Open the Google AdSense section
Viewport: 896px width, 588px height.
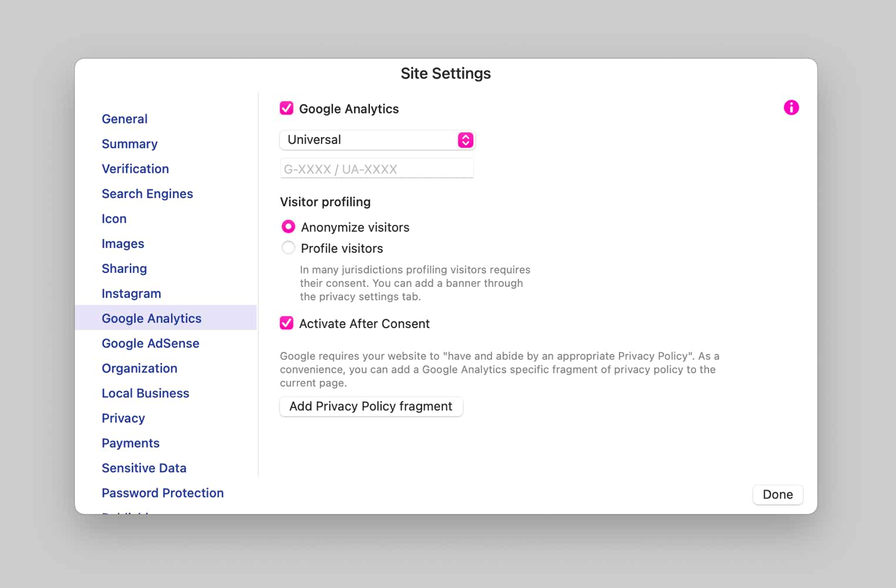[151, 343]
